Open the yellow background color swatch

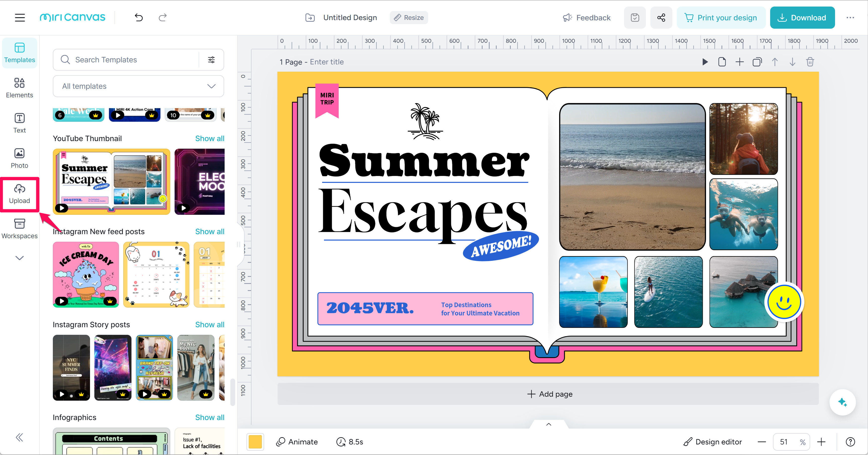pyautogui.click(x=255, y=442)
